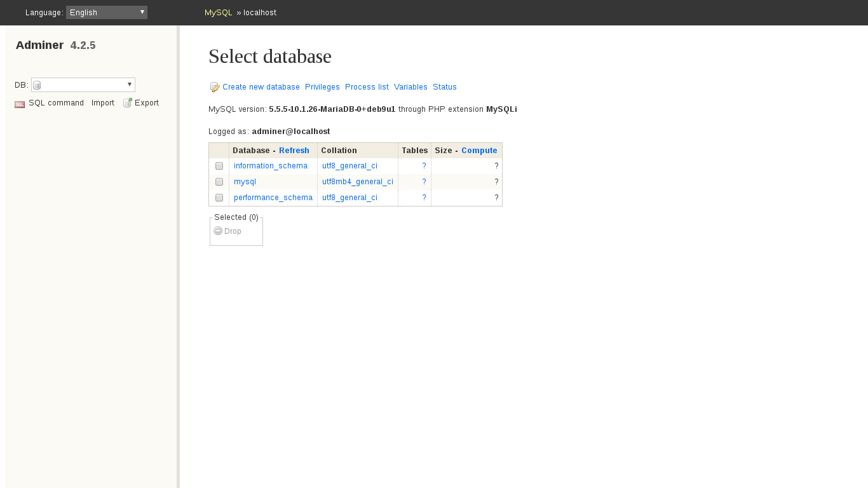Click the database icon in DB selector
The width and height of the screenshot is (868, 488).
[37, 85]
